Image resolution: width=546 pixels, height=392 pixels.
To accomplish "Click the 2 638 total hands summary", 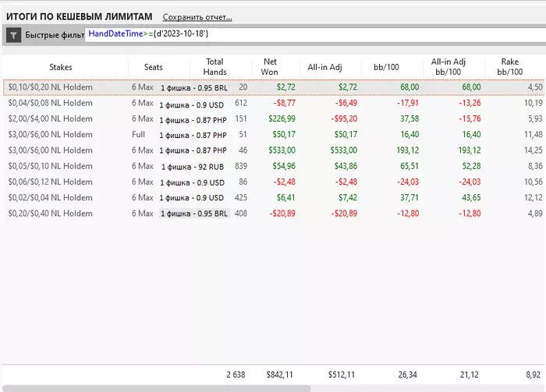I will point(236,375).
